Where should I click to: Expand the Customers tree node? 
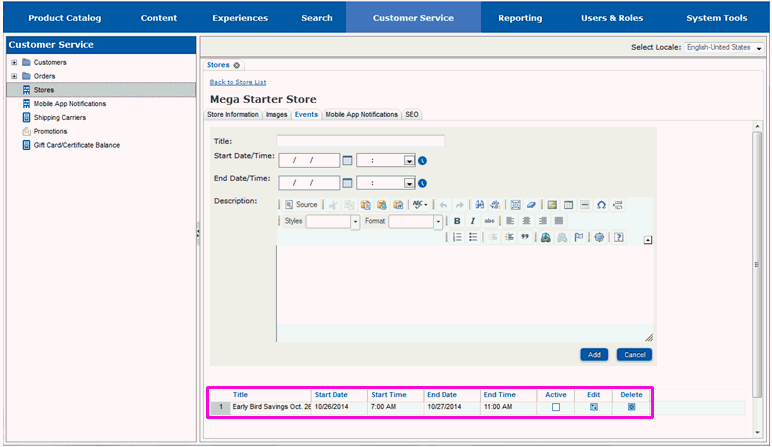click(x=14, y=62)
